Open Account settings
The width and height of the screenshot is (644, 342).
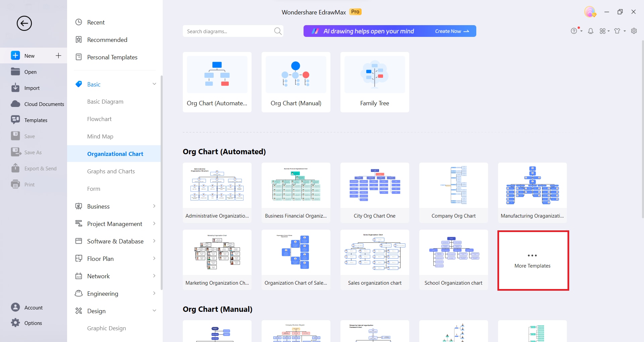pos(27,307)
